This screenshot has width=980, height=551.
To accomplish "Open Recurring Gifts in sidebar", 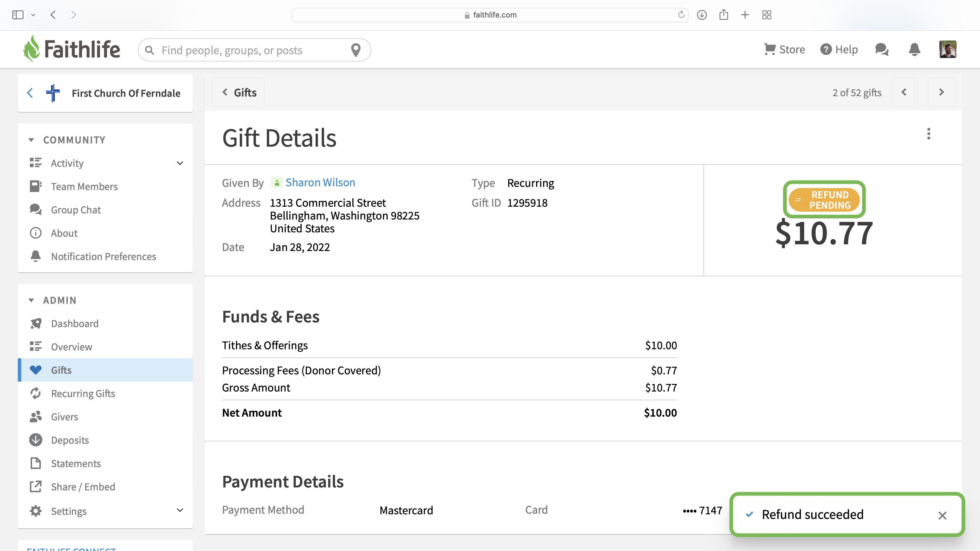I will pyautogui.click(x=83, y=394).
